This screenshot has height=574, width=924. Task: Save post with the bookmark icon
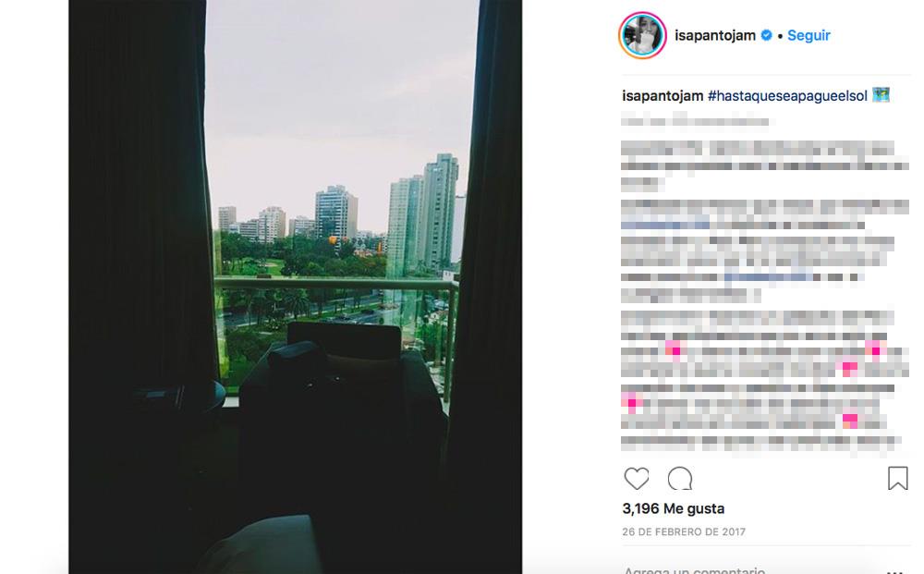coord(897,478)
